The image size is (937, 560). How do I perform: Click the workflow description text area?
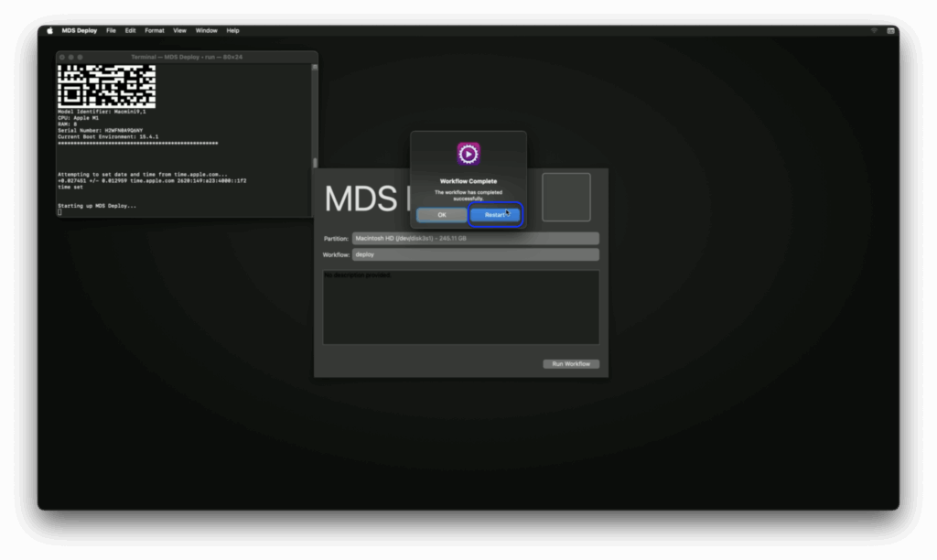(x=461, y=307)
